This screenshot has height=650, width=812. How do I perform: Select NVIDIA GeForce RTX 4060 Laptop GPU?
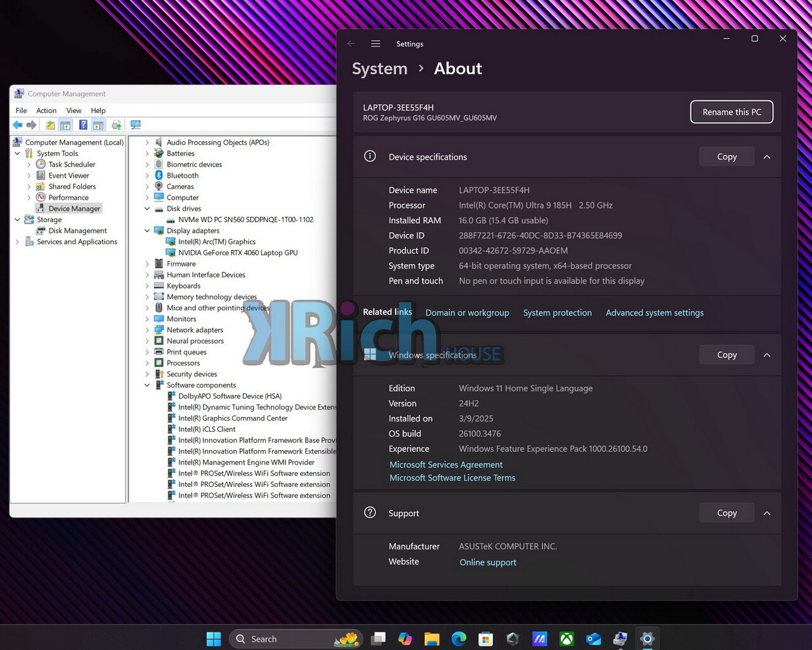[238, 253]
